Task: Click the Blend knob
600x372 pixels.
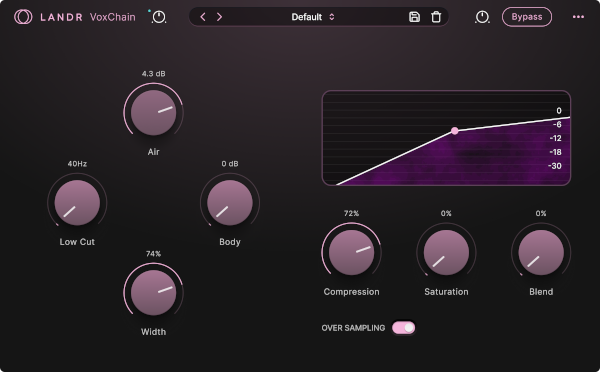Action: point(541,253)
